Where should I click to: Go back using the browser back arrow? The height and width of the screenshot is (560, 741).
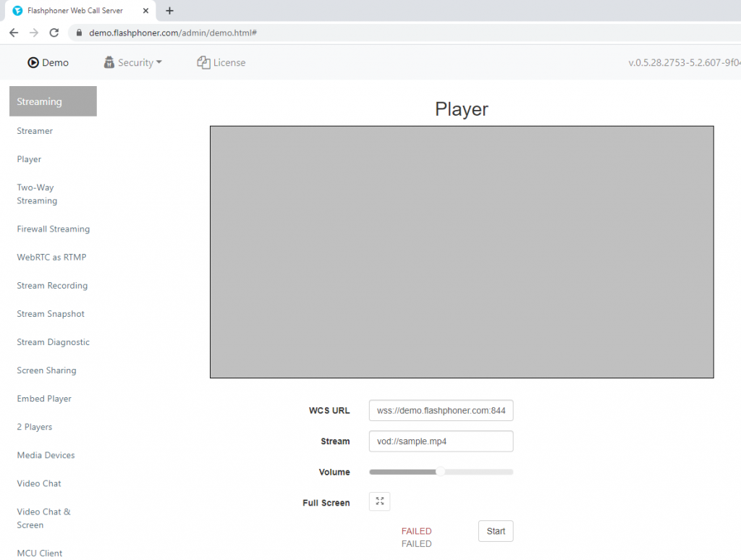(14, 33)
